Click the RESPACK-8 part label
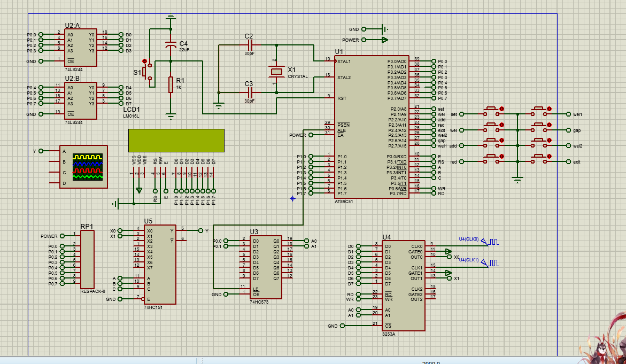The width and height of the screenshot is (626, 364). pyautogui.click(x=92, y=291)
